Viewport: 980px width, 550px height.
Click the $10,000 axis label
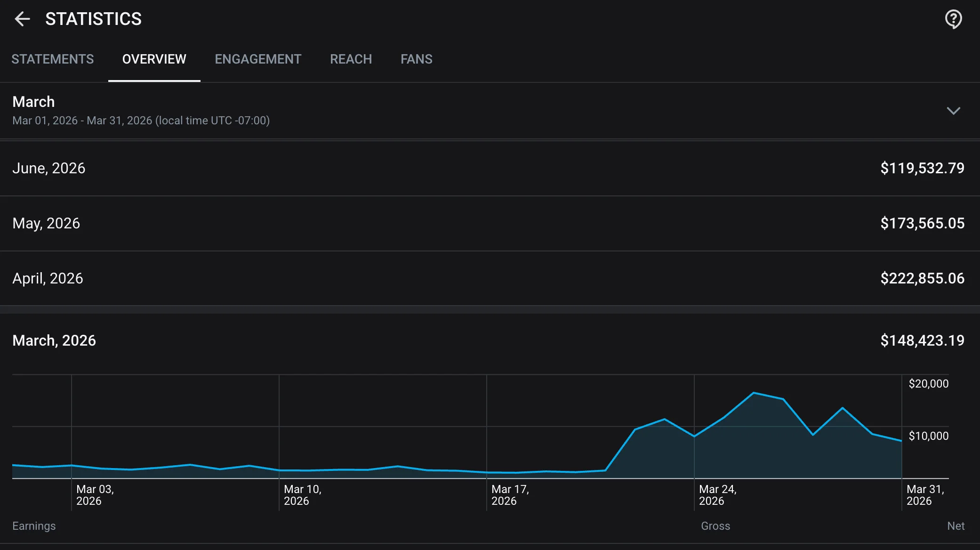pyautogui.click(x=929, y=436)
